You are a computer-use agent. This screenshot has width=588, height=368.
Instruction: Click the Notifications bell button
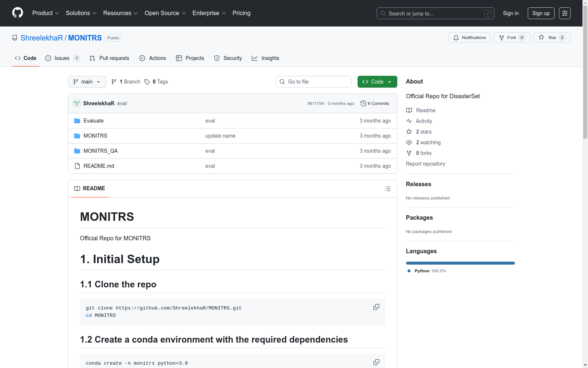click(x=469, y=38)
